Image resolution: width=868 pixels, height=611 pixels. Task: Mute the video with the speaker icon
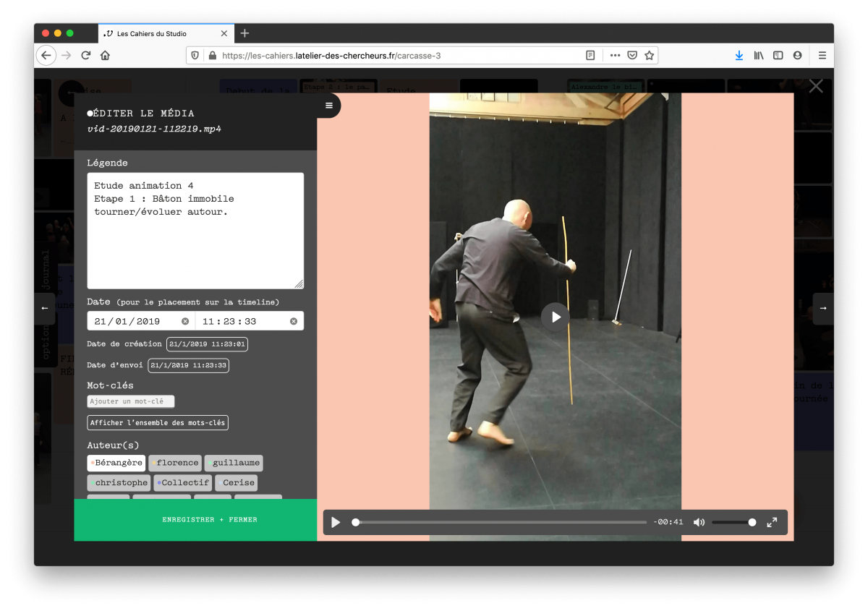[x=699, y=522]
